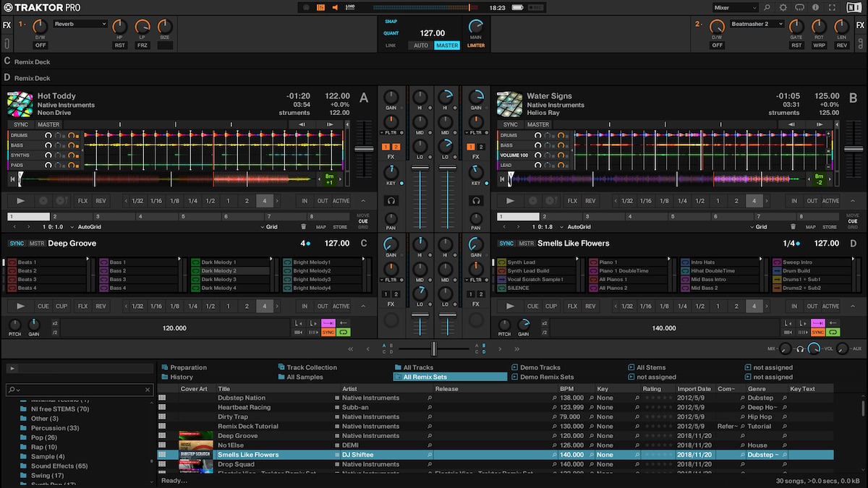
Task: Enable LINK in master clock panel
Action: [x=391, y=46]
